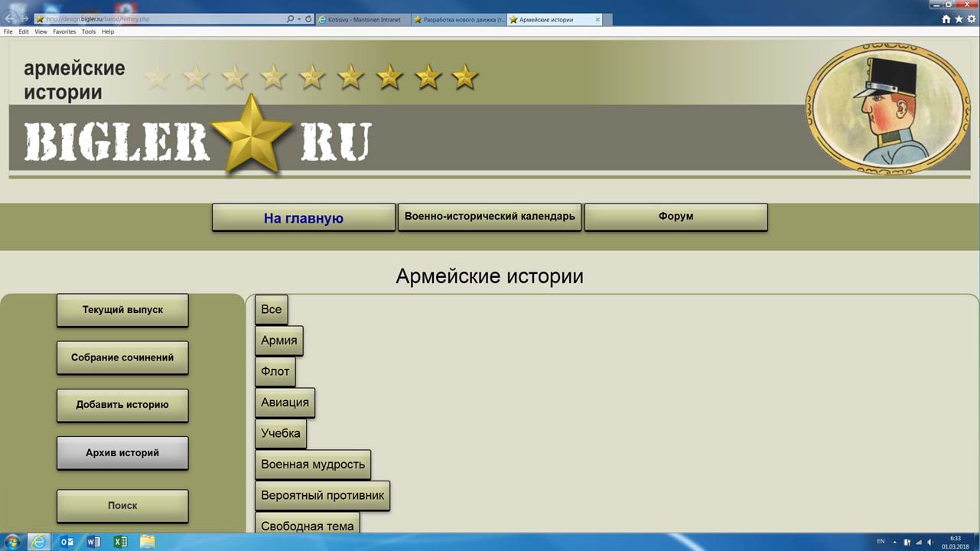Open Текущий выпуск in sidebar
The image size is (980, 551).
pyautogui.click(x=122, y=310)
